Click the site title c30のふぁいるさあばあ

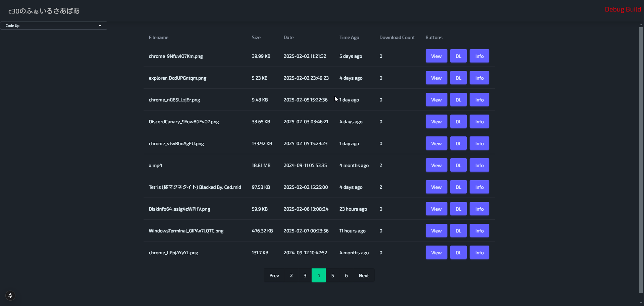(44, 11)
